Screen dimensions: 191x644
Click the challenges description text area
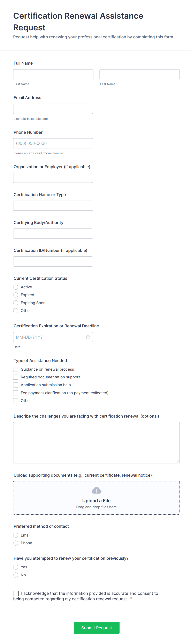pyautogui.click(x=96, y=443)
